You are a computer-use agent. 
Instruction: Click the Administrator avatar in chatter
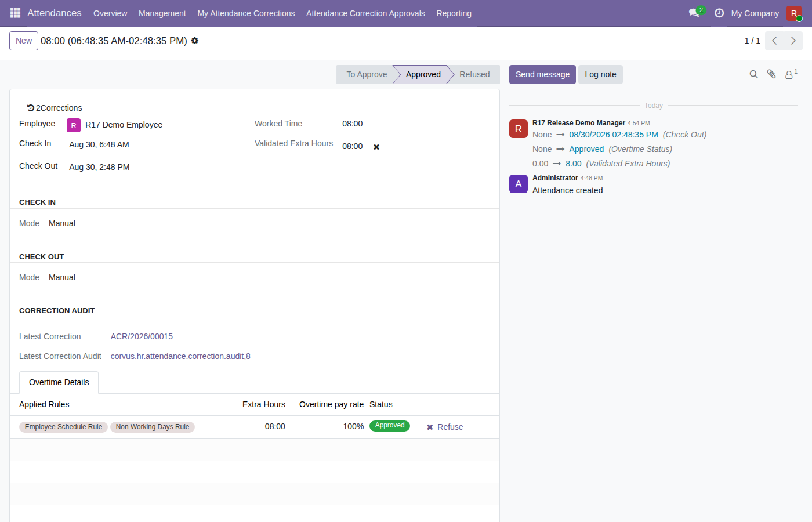(x=519, y=184)
